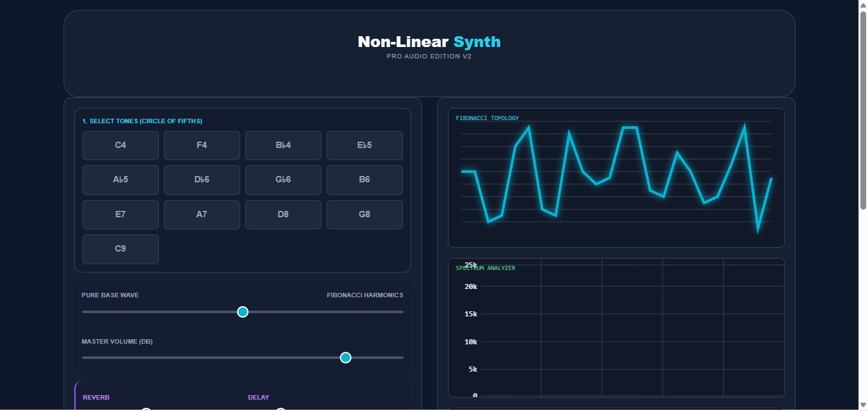Enable the D♭6 tone
Image resolution: width=868 pixels, height=411 pixels.
tap(202, 180)
